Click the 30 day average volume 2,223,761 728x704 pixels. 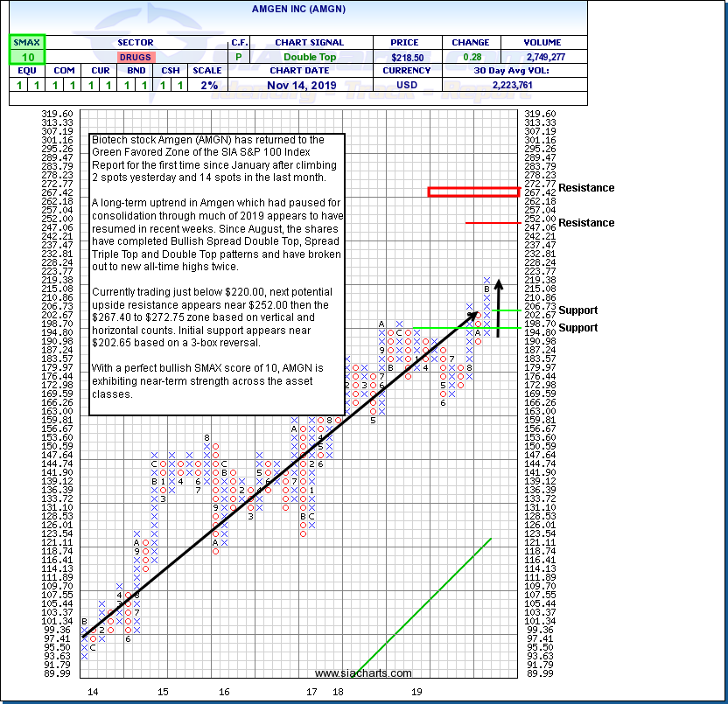(514, 85)
